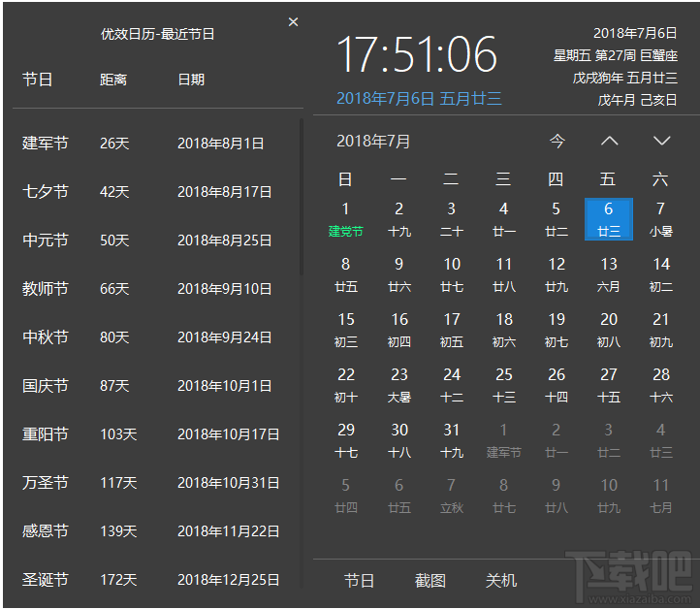Jump to today with 今 button

pyautogui.click(x=557, y=142)
